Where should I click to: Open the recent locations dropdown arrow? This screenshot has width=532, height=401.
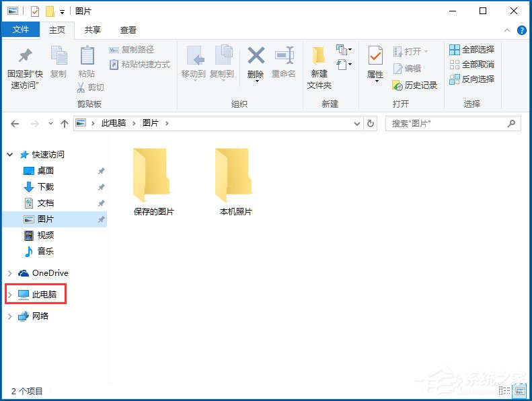point(50,124)
